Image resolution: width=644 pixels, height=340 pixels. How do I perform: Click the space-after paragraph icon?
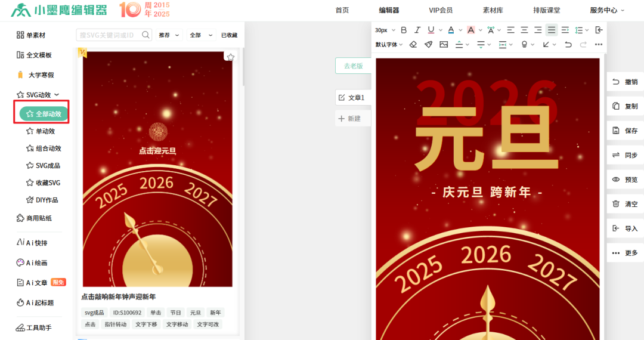coord(481,44)
